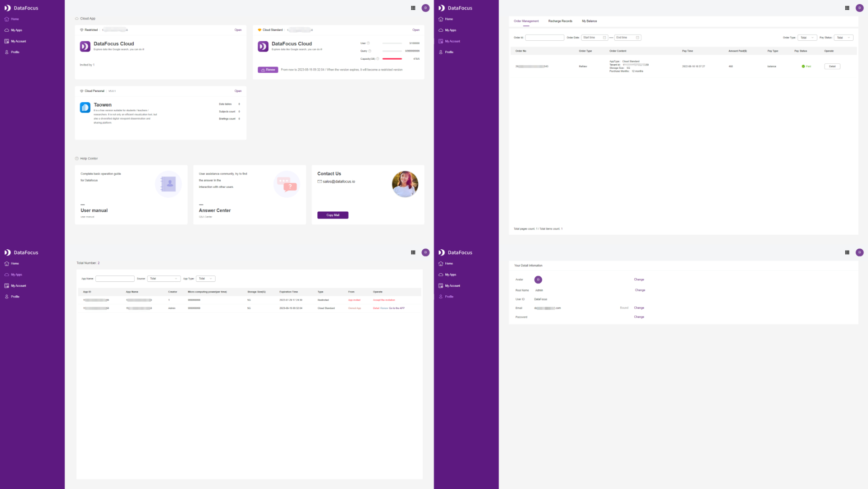This screenshot has height=489, width=868.
Task: Click the apps grid icon on the Order Management page
Action: tap(847, 8)
